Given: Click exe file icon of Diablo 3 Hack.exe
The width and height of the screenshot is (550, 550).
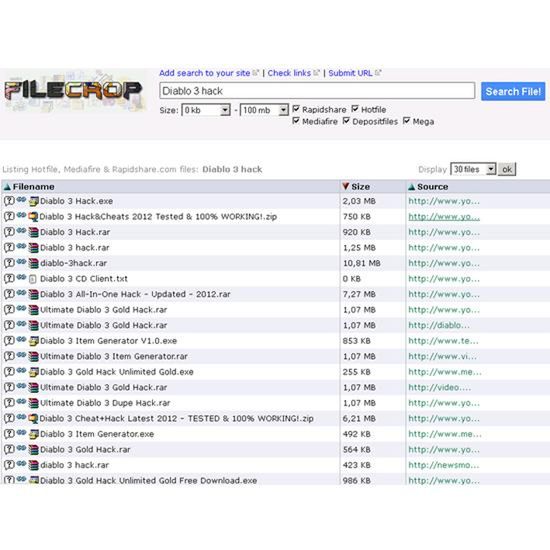Looking at the screenshot, I should point(34,201).
